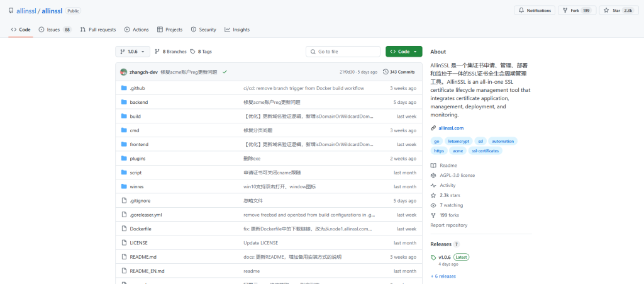The width and height of the screenshot is (644, 284).
Task: Switch to the Pull requests tab
Action: point(98,30)
